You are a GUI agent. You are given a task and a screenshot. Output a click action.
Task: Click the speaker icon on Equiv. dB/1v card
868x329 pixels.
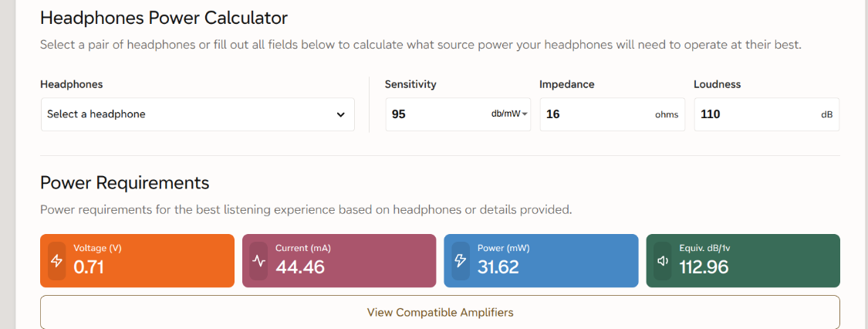click(663, 261)
